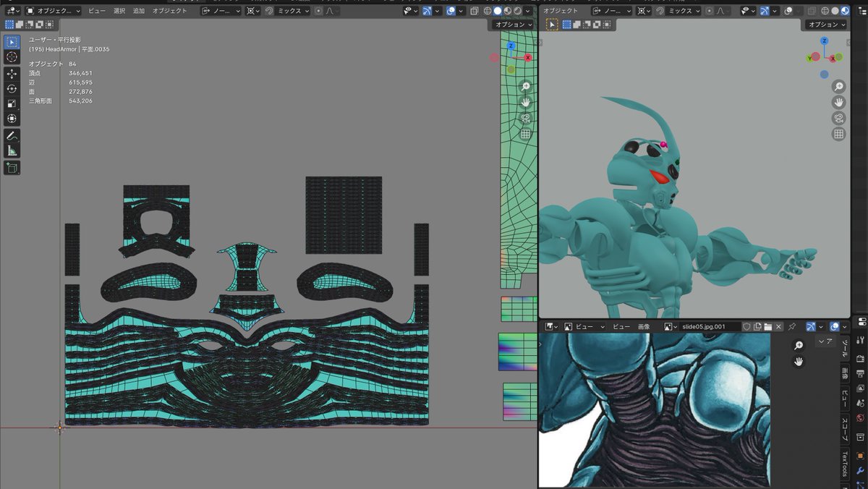
Task: Pick the Transform tool in left toolbar
Action: pyautogui.click(x=12, y=119)
